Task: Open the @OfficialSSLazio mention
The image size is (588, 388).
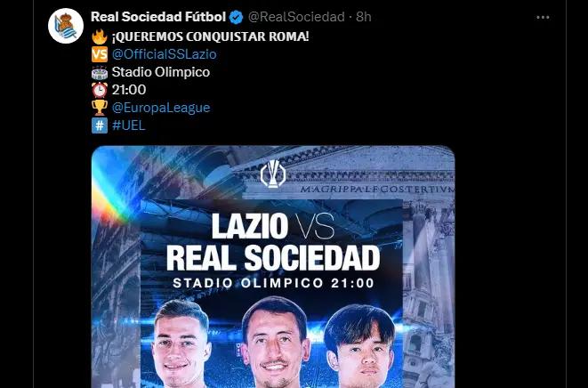Action: [165, 54]
